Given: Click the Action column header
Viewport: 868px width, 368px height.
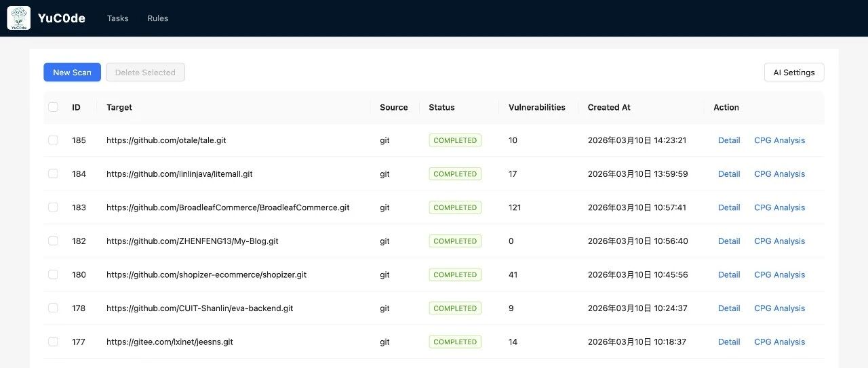Looking at the screenshot, I should pos(726,107).
